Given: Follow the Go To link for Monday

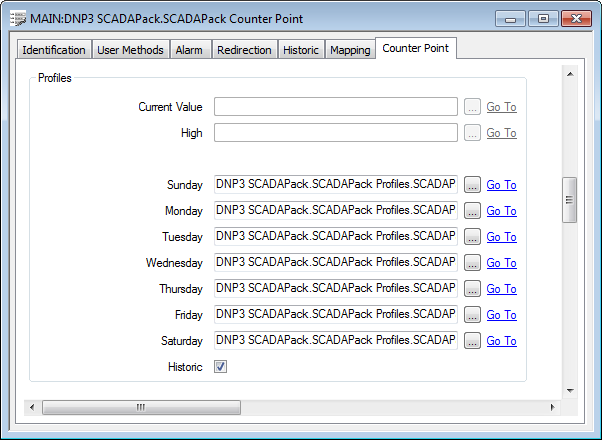Looking at the screenshot, I should click(501, 211).
